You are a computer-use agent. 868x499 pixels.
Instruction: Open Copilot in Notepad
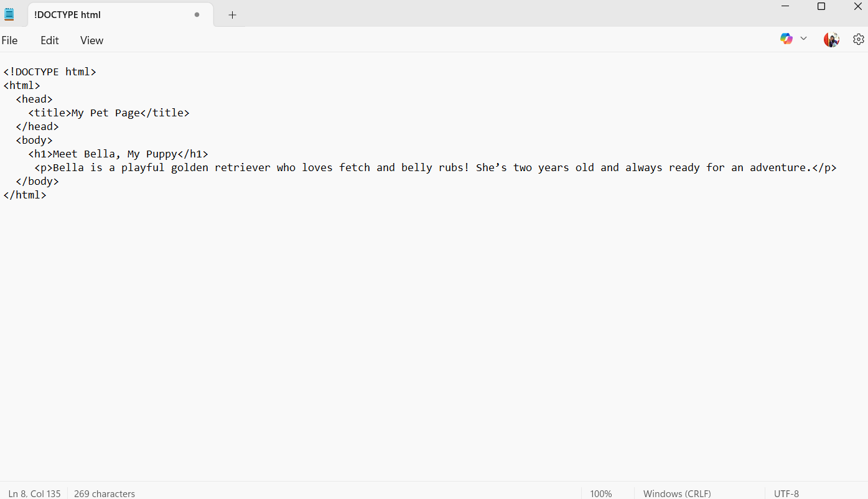[786, 38]
